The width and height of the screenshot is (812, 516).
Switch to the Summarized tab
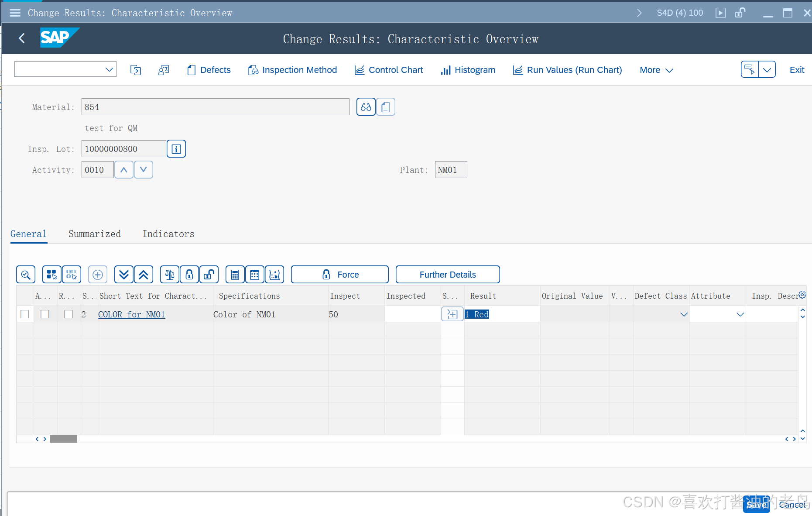[94, 234]
